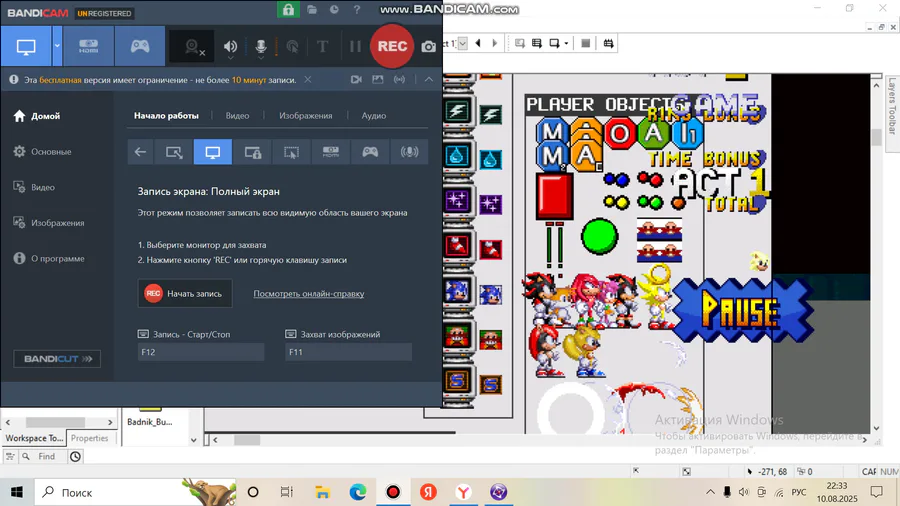Toggle mouse click effects

(x=292, y=47)
